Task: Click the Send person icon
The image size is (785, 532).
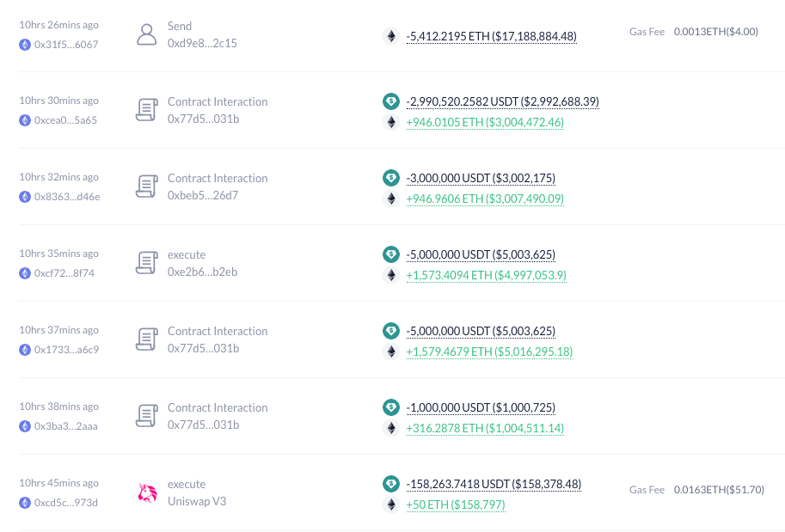Action: pos(146,34)
